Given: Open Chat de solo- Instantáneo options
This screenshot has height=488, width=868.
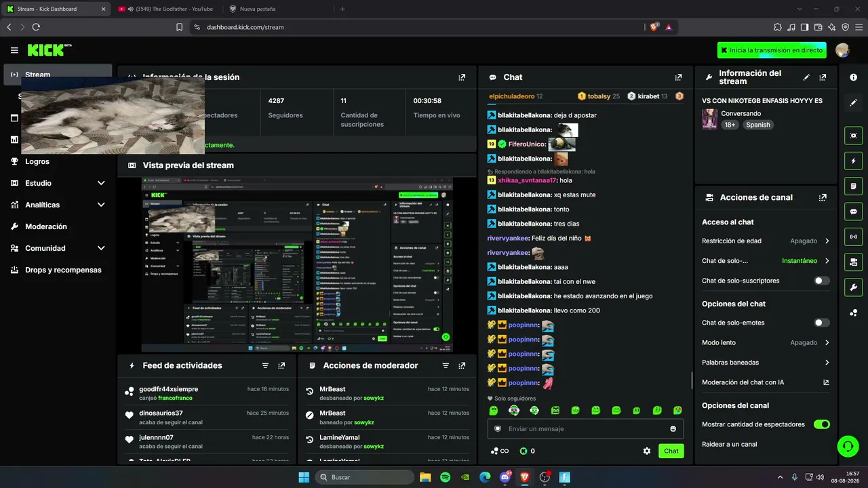Looking at the screenshot, I should click(766, 261).
